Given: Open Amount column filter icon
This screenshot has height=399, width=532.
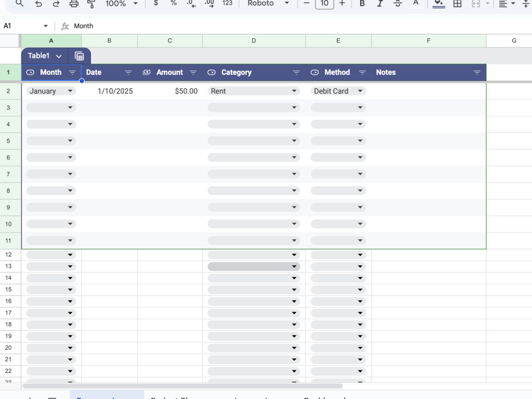Looking at the screenshot, I should (x=194, y=72).
